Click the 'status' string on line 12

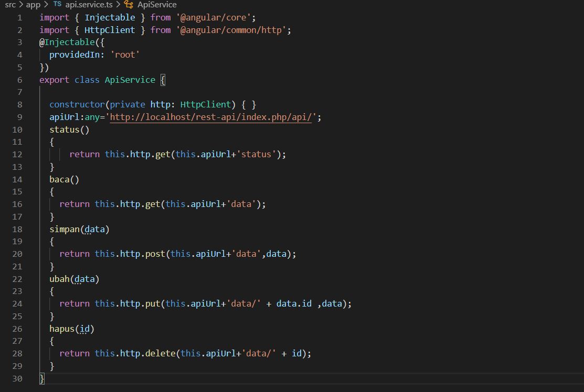256,155
